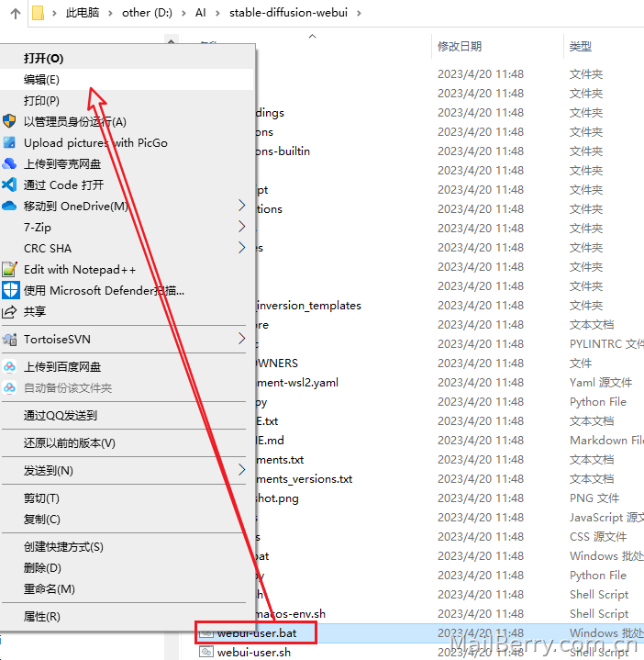644x660 pixels.
Task: Click the OneDrive cloud icon
Action: [x=9, y=206]
